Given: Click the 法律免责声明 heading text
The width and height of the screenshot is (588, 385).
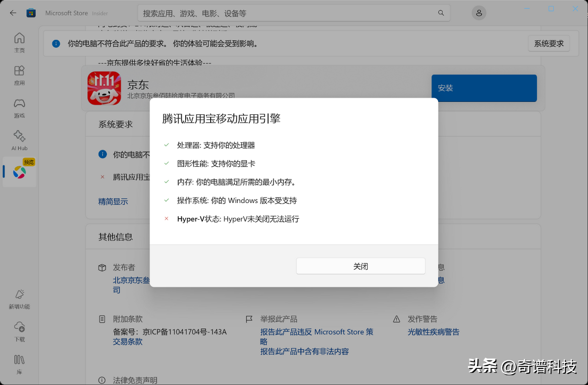Looking at the screenshot, I should [135, 380].
